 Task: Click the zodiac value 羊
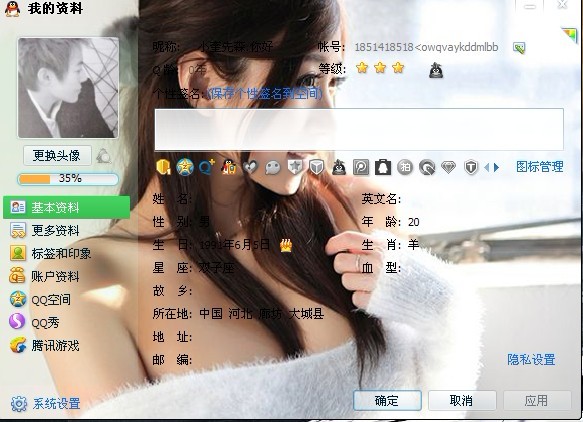(x=413, y=245)
